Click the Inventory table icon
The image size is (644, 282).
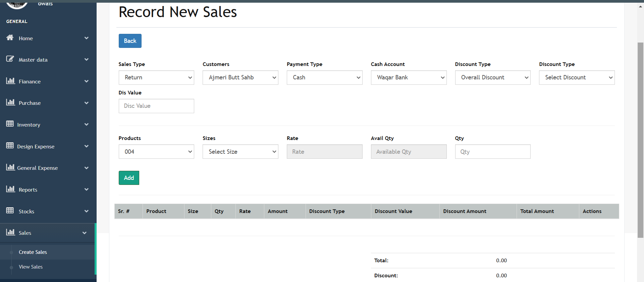pyautogui.click(x=10, y=124)
